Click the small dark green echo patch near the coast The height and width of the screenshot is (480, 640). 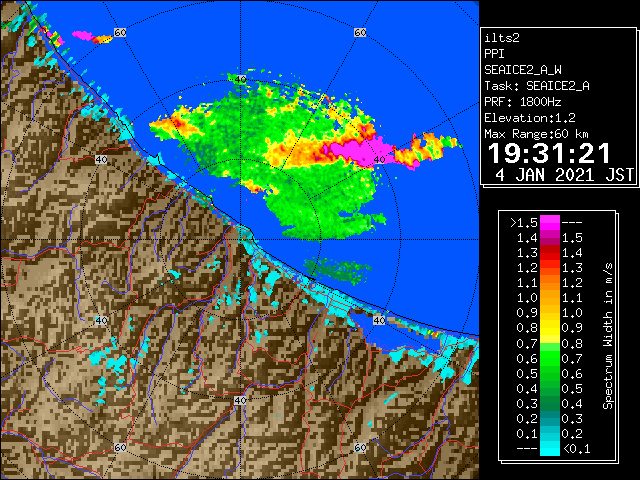337,270
